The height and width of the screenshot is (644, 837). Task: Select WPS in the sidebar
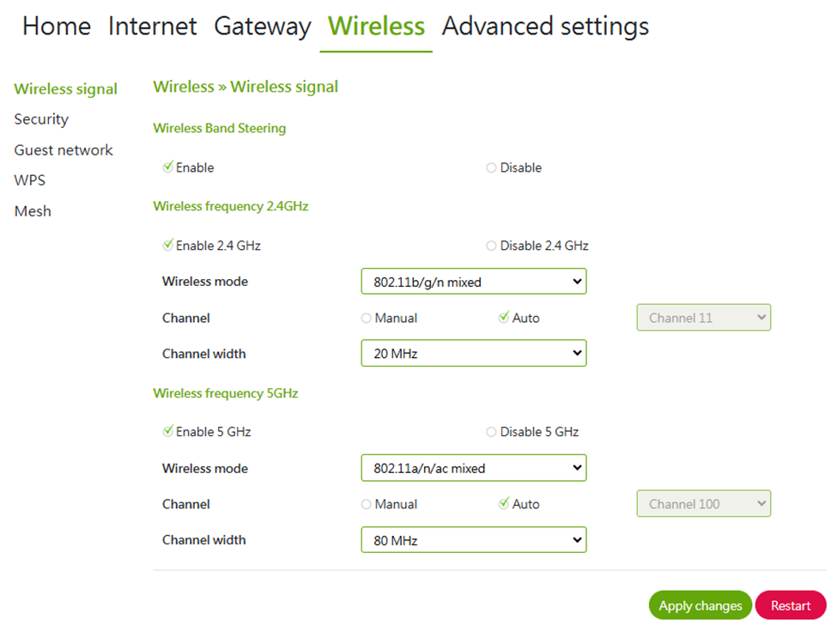(x=30, y=180)
